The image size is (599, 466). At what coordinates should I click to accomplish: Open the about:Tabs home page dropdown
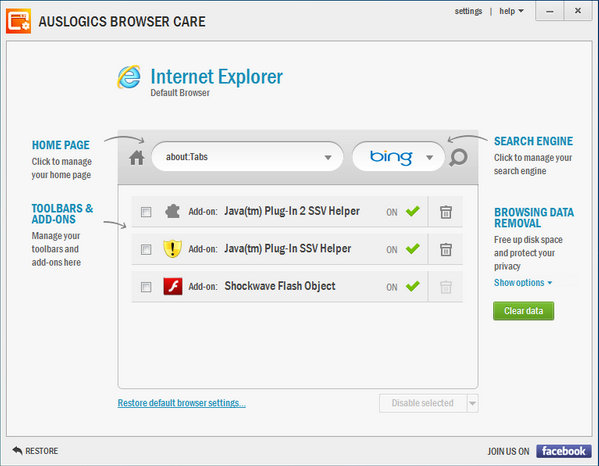click(x=328, y=157)
